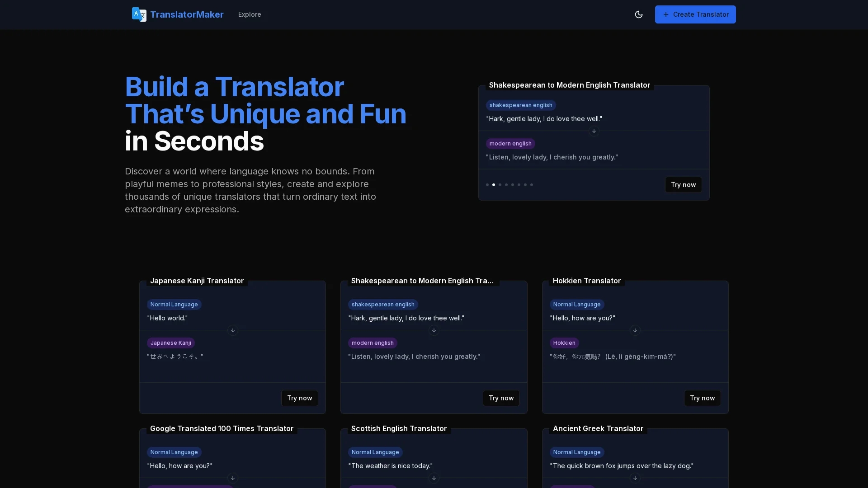The image size is (868, 488).
Task: Click "The quick brown fox jumps" sample text
Action: tap(621, 466)
